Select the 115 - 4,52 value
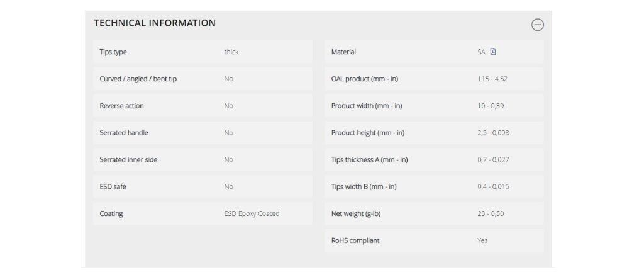This screenshot has width=644, height=277. pos(492,79)
